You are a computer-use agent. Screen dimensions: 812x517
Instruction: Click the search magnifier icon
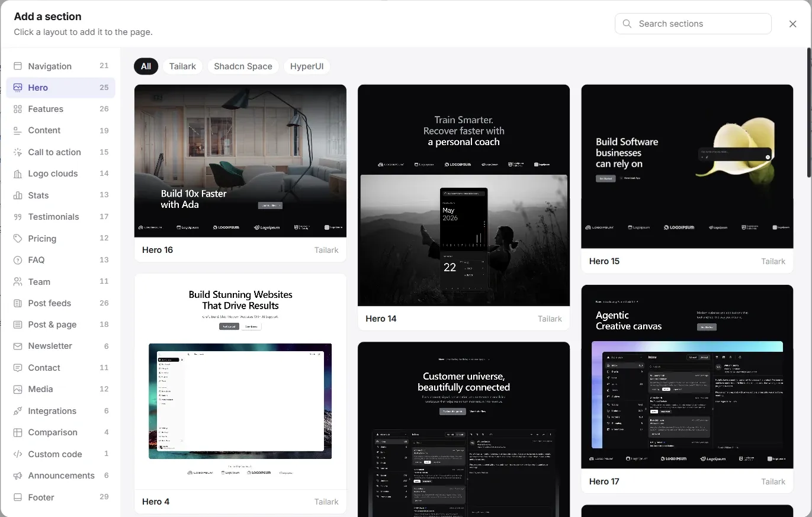[x=627, y=24]
